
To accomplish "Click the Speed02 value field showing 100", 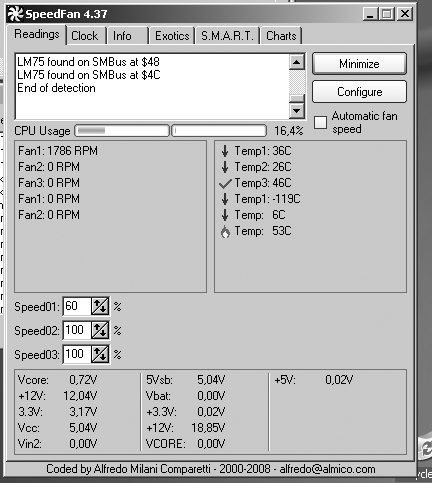I will tap(77, 330).
